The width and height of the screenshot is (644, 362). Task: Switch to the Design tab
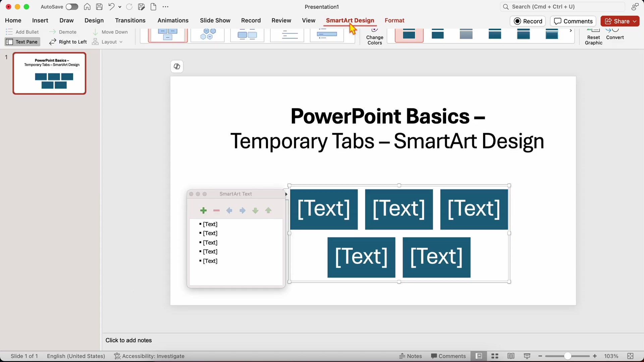pos(94,20)
